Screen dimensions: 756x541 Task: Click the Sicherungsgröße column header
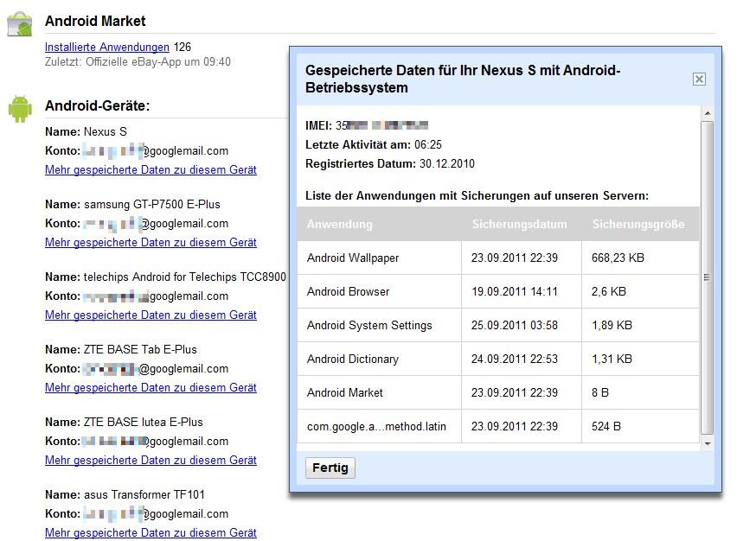[x=638, y=224]
